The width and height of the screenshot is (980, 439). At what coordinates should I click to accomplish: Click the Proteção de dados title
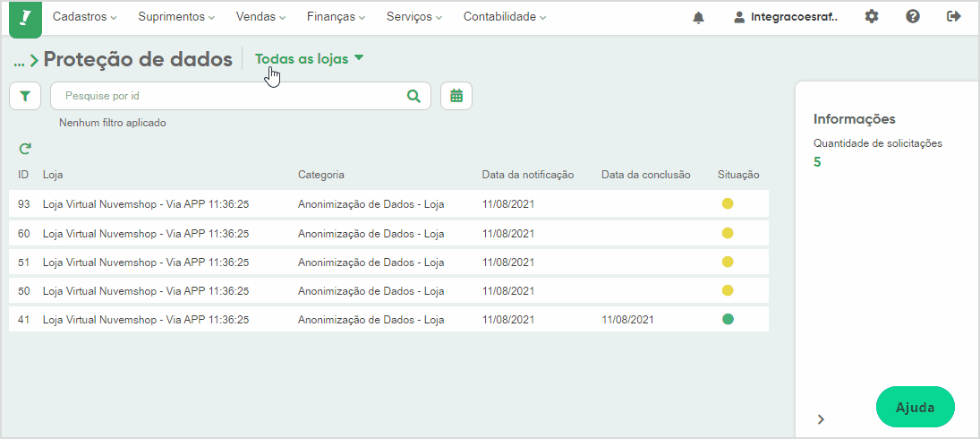coord(138,59)
